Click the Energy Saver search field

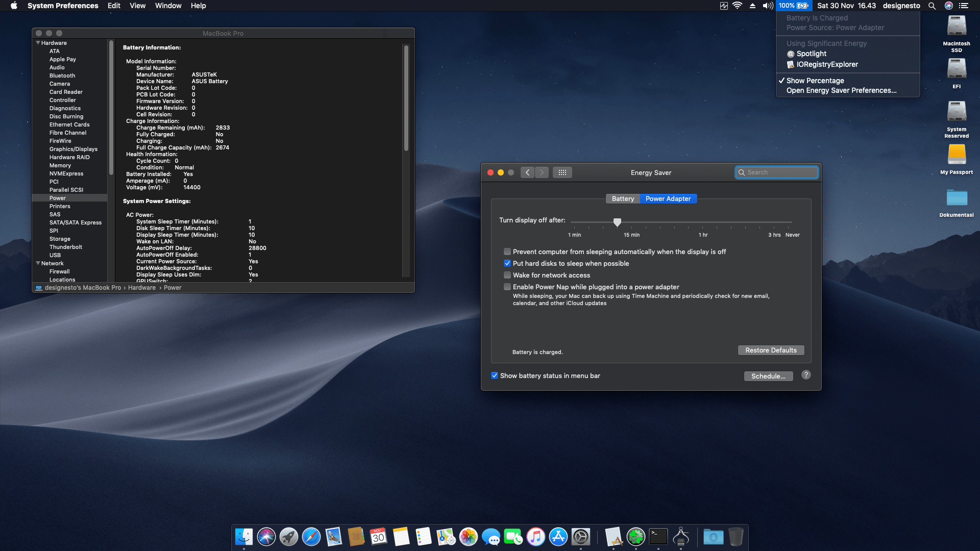tap(776, 172)
